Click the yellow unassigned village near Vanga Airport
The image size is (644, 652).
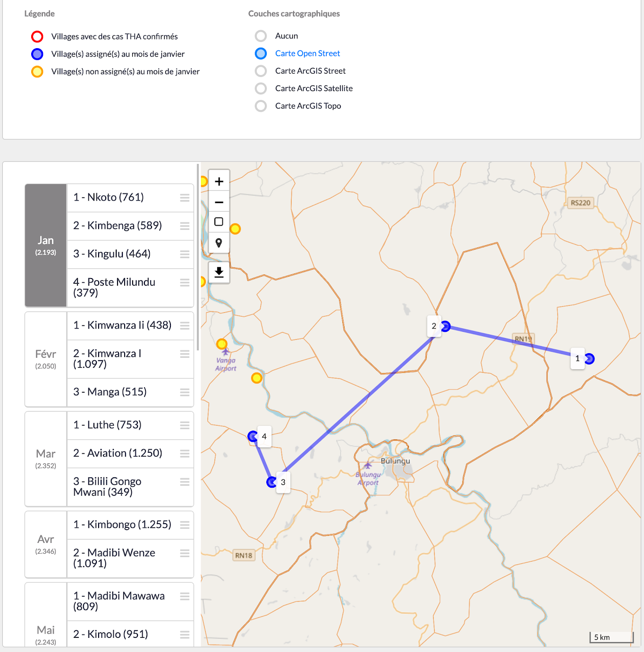tap(221, 344)
